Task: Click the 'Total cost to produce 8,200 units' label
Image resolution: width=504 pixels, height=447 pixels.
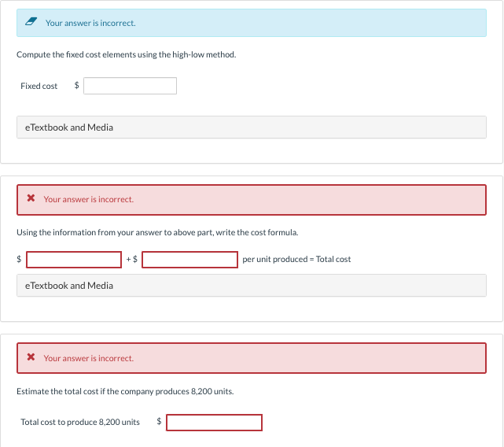Action: pyautogui.click(x=80, y=422)
